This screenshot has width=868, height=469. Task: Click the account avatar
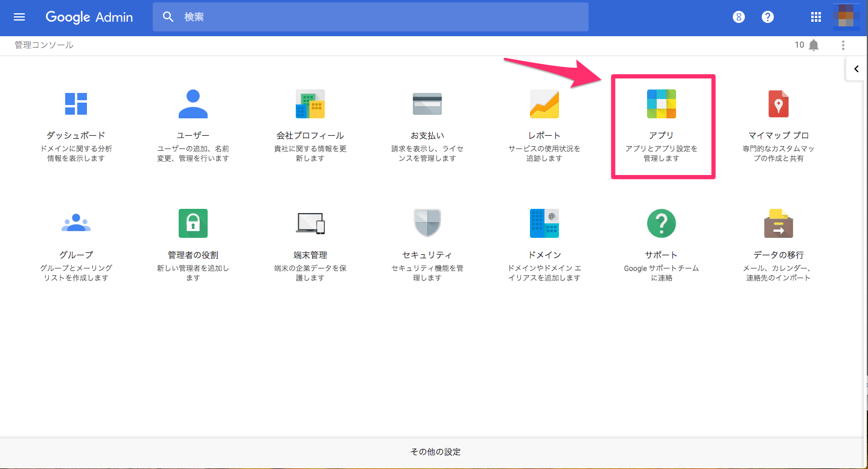(846, 17)
